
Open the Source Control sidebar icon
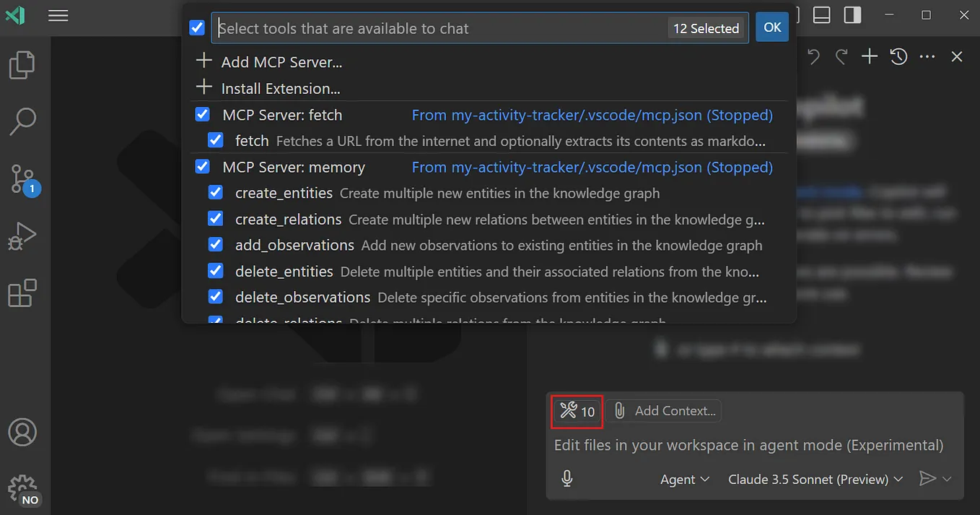(22, 178)
